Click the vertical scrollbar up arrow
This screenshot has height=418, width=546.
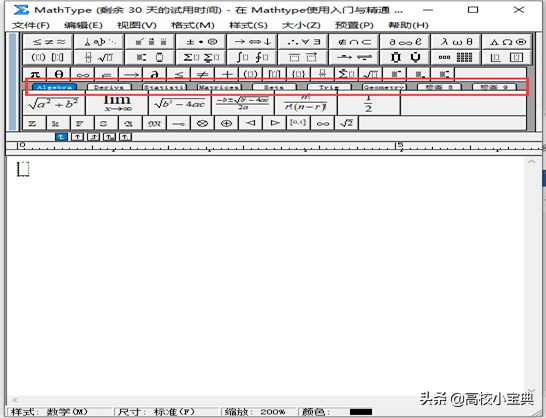click(x=531, y=162)
